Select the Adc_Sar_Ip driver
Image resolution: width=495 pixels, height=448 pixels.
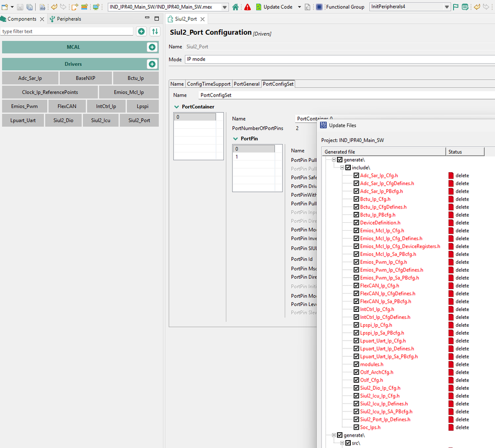[x=30, y=78]
